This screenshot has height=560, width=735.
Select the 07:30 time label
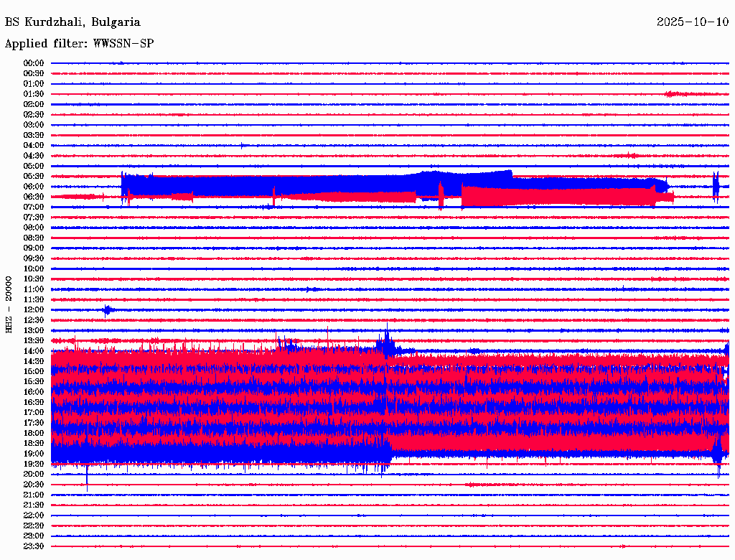click(34, 217)
